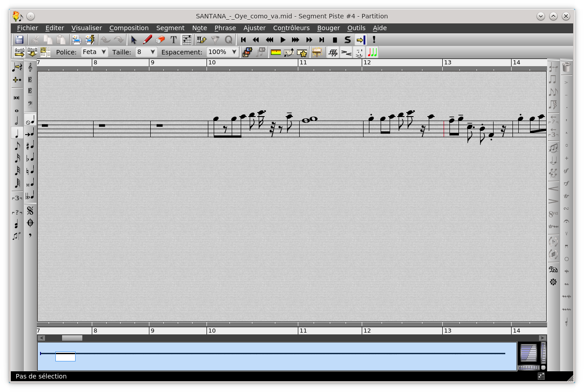This screenshot has height=392, width=584.
Task: Open the Visualiser menu
Action: (x=87, y=28)
